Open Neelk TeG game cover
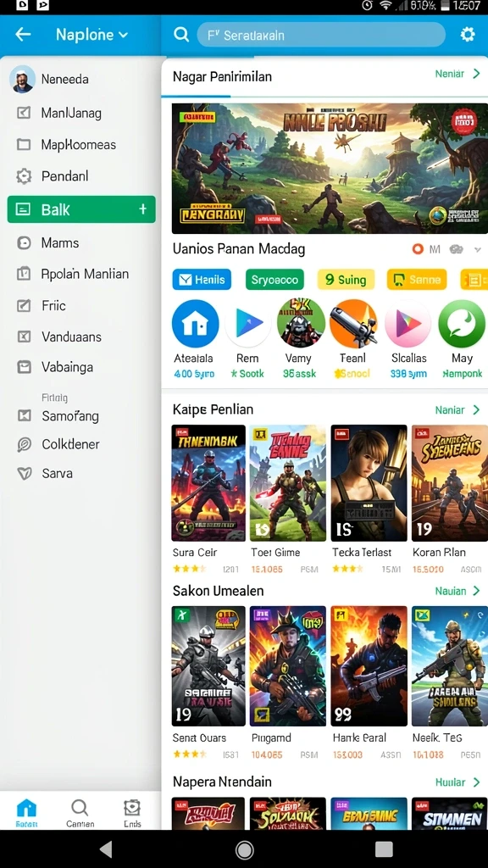Viewport: 488px width, 868px height. click(x=450, y=666)
